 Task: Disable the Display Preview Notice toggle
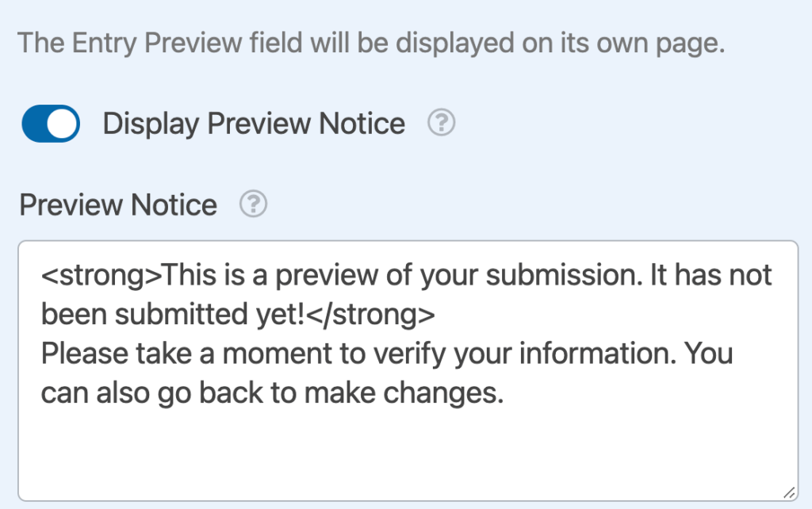[x=50, y=123]
